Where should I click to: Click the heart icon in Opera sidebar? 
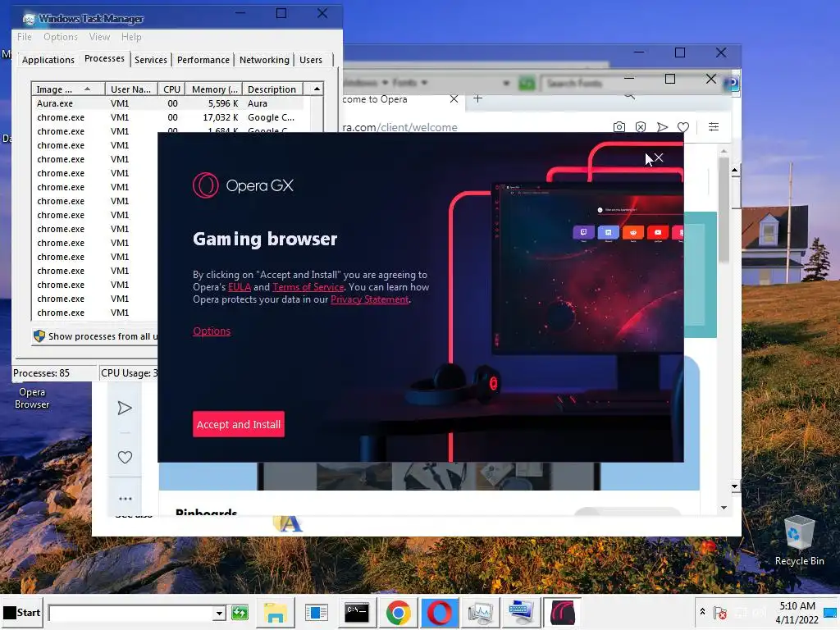coord(125,457)
